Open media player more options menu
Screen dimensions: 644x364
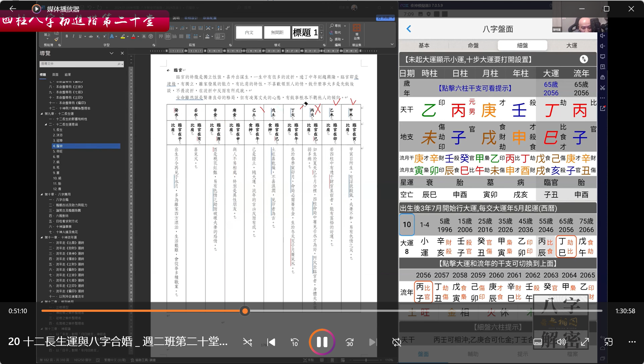click(x=632, y=342)
